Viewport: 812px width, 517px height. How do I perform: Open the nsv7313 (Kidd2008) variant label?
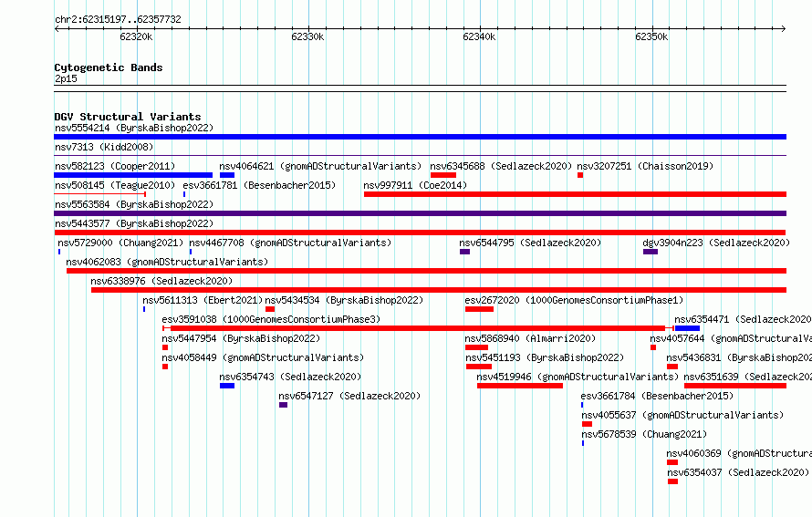tap(104, 147)
